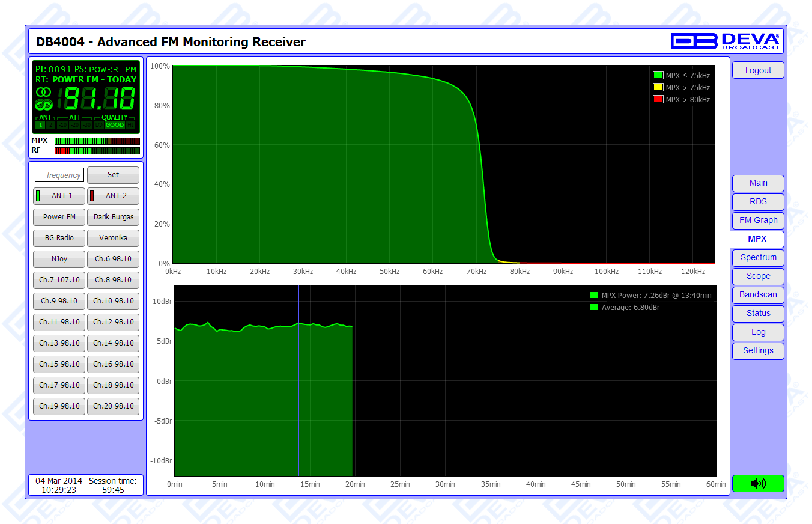Select the Darik Burgas preset

click(x=113, y=217)
